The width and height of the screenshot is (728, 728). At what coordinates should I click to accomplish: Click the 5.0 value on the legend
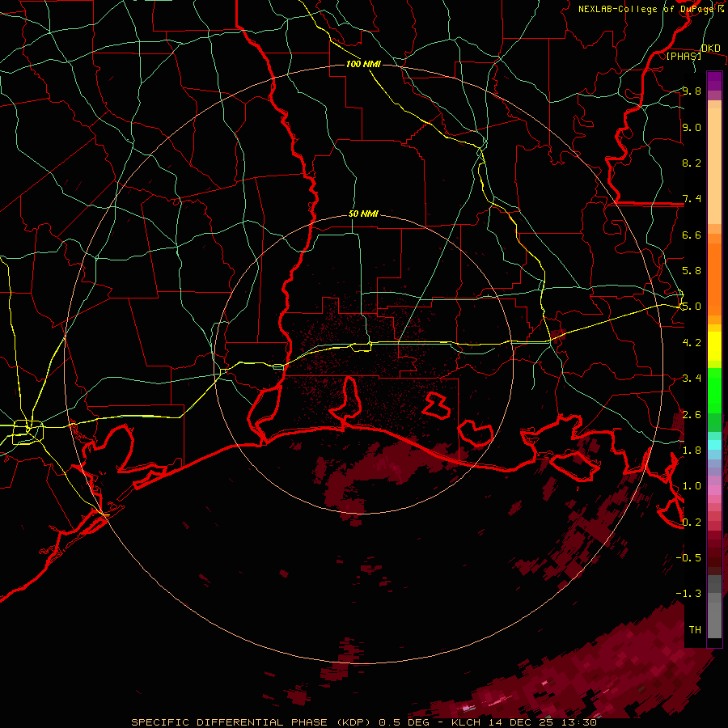(x=692, y=307)
